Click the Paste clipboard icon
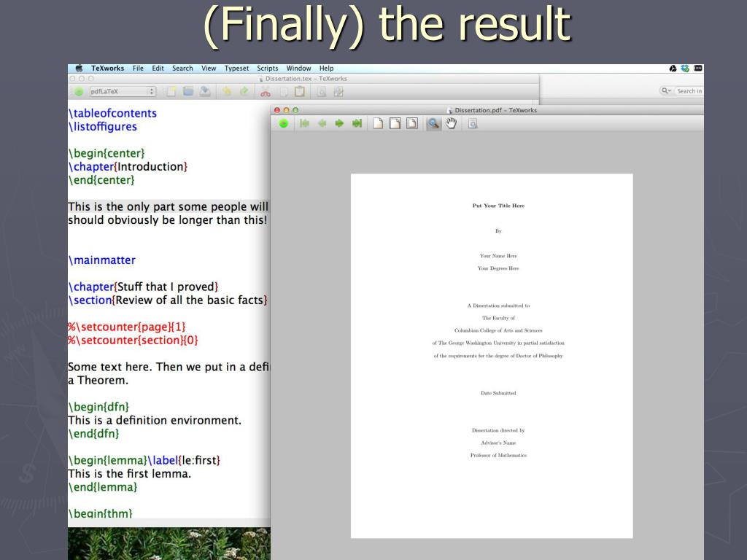 point(300,91)
